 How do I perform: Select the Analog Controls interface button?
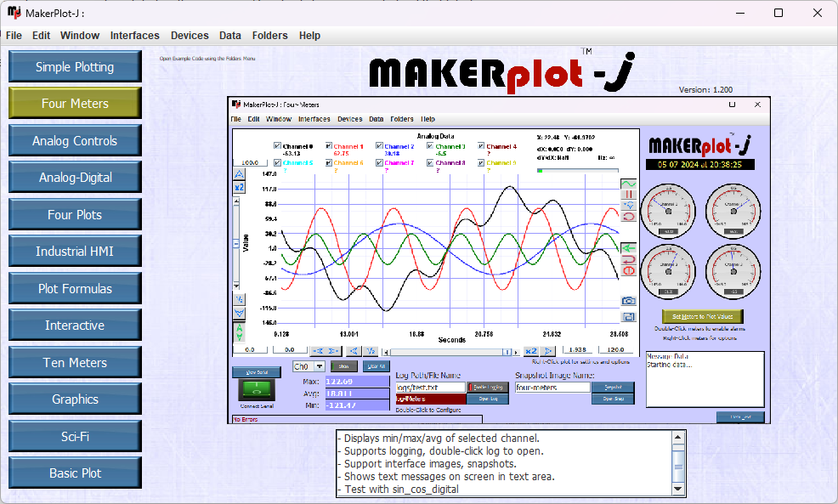[x=75, y=140]
